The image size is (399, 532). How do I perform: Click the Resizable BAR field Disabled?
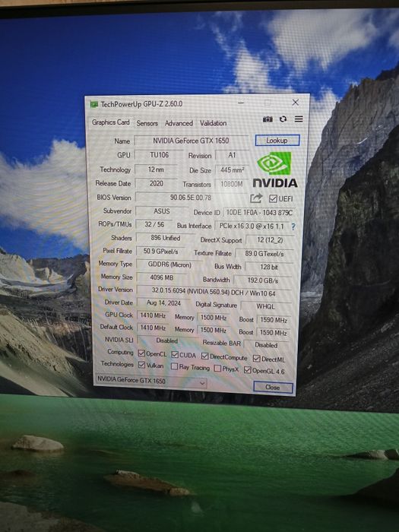(x=266, y=345)
